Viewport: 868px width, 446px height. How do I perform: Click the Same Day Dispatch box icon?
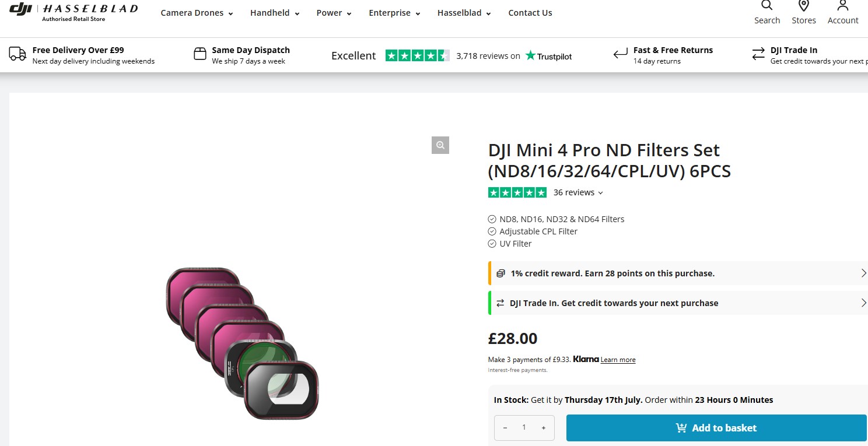click(200, 55)
